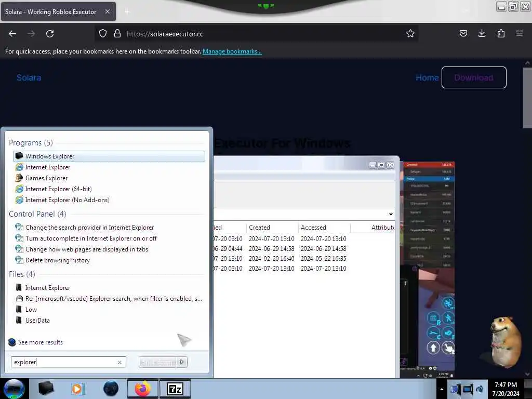Reload the Solara page
Screen dimensions: 532x399
pyautogui.click(x=50, y=34)
